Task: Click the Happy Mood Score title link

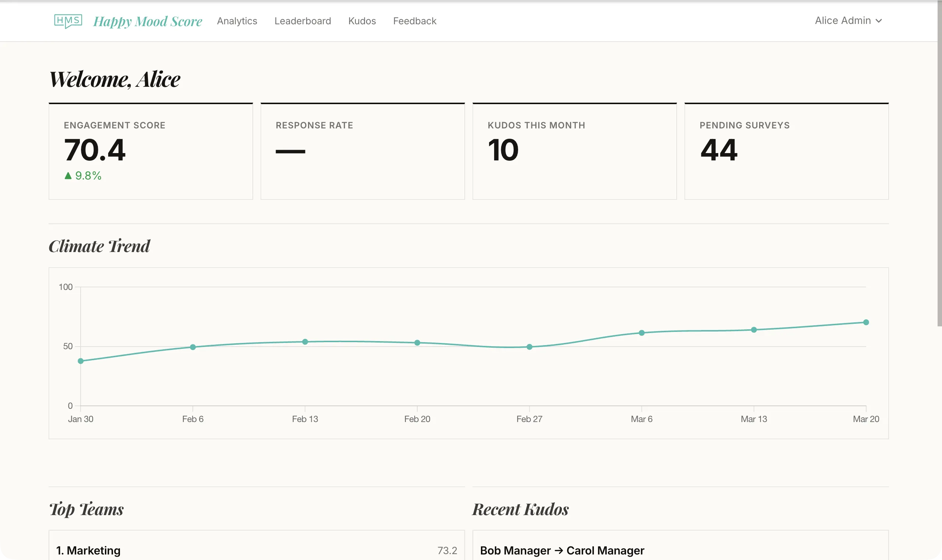Action: coord(148,21)
